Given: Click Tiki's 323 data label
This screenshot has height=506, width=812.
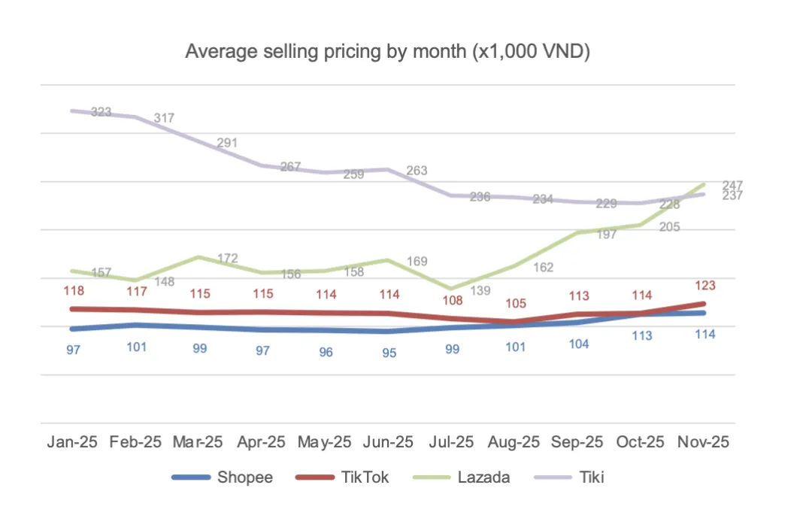Looking at the screenshot, I should (101, 112).
